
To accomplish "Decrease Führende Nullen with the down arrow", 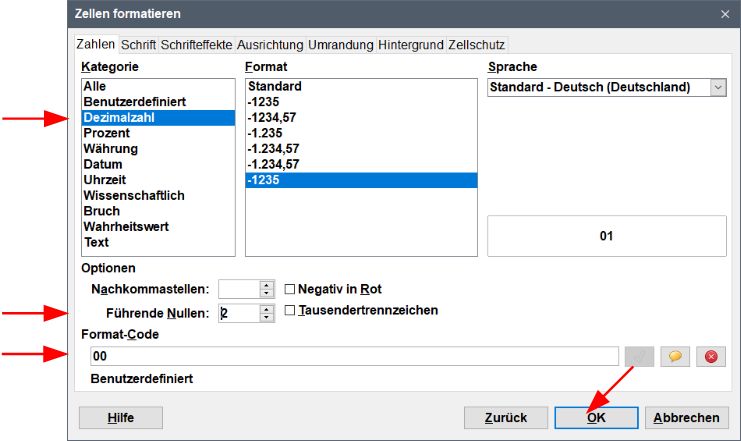I will coord(267,317).
